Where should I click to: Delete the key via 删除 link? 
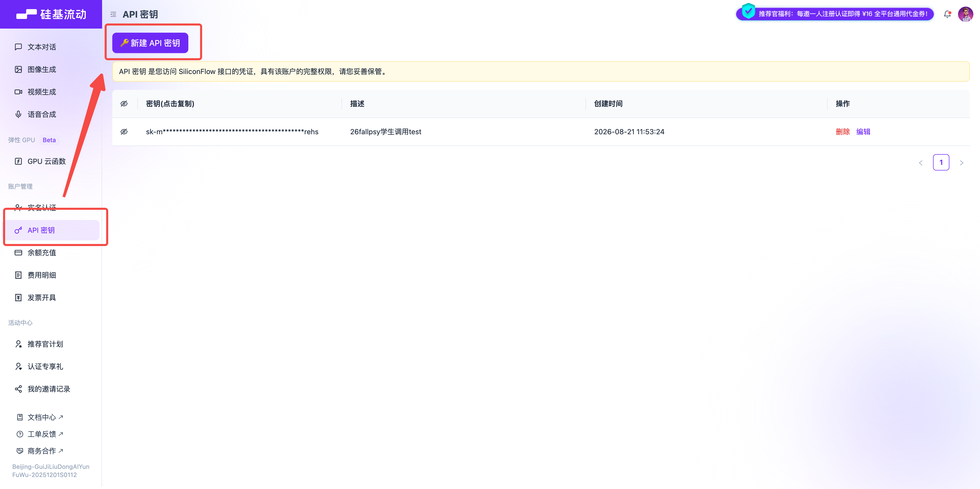(x=843, y=132)
